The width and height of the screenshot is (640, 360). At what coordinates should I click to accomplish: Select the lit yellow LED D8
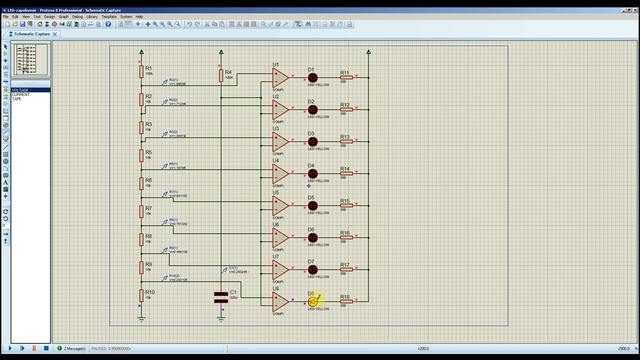(313, 302)
